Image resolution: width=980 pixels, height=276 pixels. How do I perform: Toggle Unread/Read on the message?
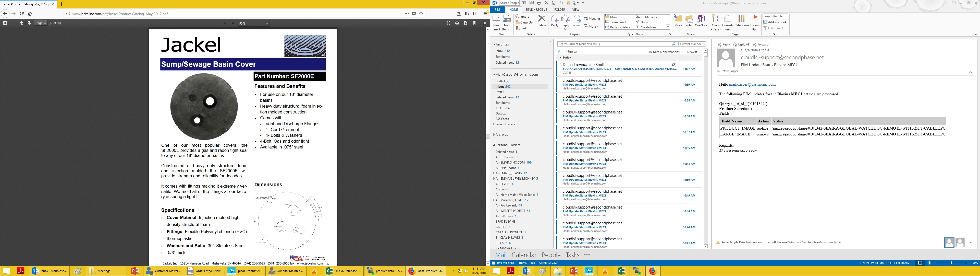click(x=727, y=23)
